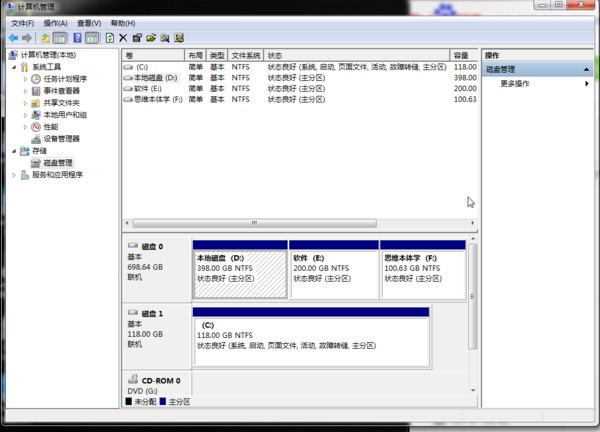The width and height of the screenshot is (600, 432).
Task: Click the 磁盘 1 disk label
Action: 152,314
